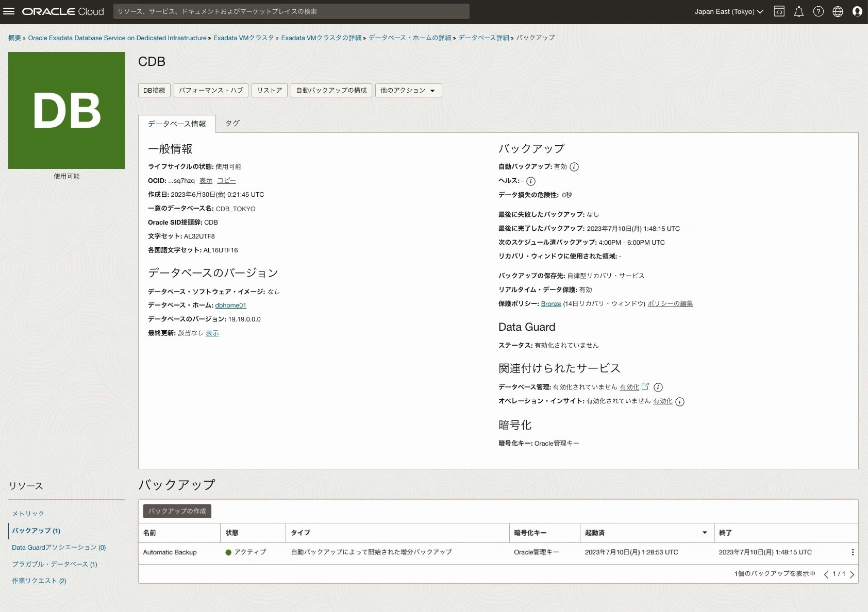
Task: Open the Automatic Backup row actions menu
Action: point(853,552)
